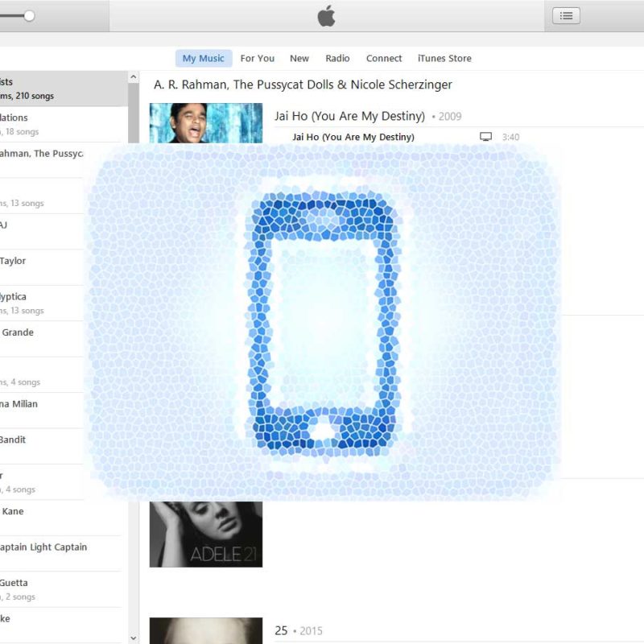Open the Up Next list button
644x644 pixels.
click(x=566, y=16)
